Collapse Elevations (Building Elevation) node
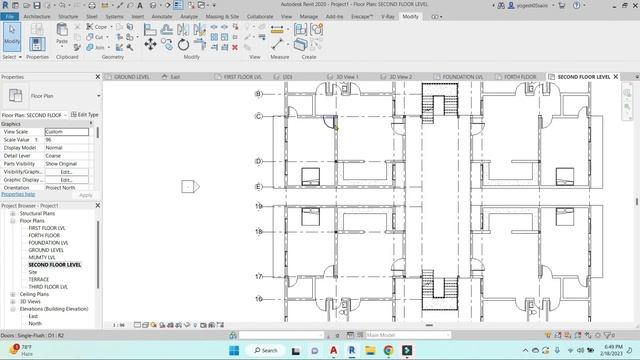 coord(13,309)
